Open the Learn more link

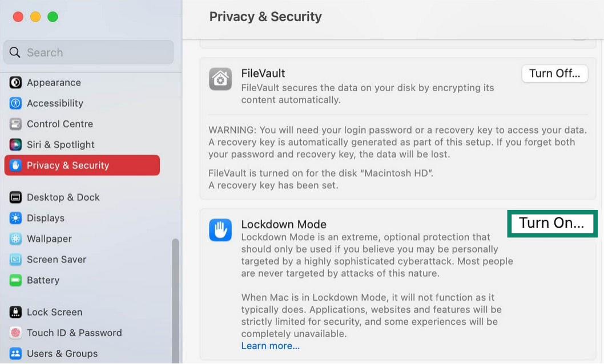click(270, 346)
